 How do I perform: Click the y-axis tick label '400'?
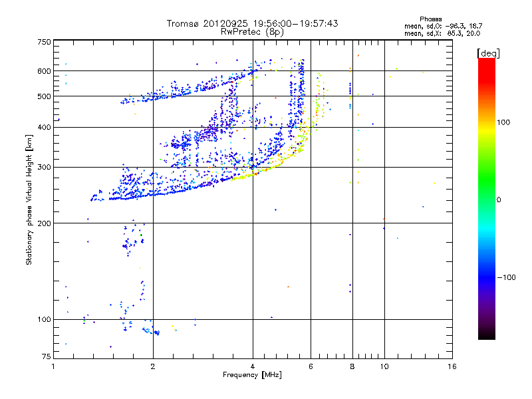(45, 127)
